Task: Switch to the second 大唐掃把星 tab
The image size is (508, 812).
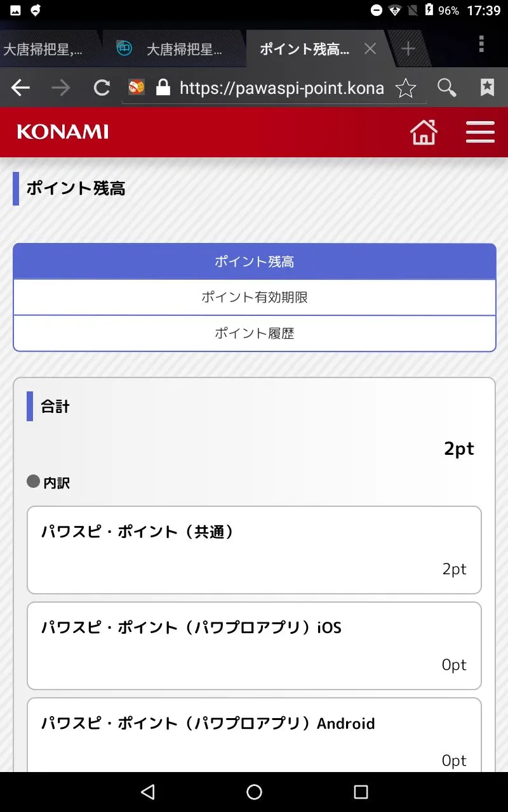Action: point(175,49)
